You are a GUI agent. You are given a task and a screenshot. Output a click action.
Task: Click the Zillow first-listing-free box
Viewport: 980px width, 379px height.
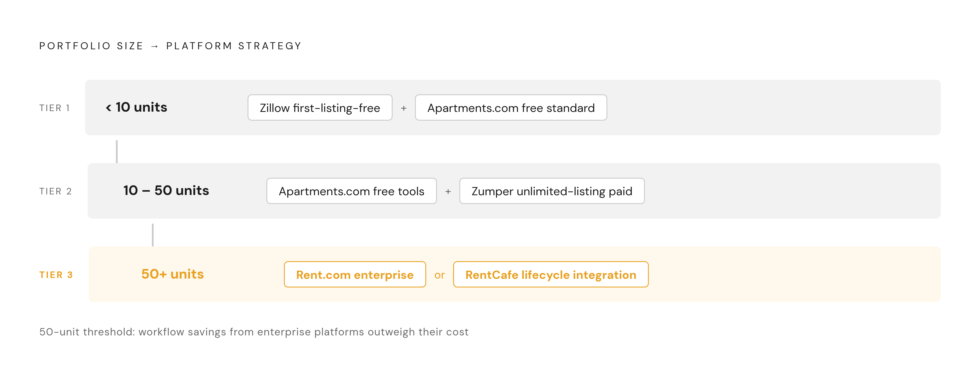click(320, 108)
